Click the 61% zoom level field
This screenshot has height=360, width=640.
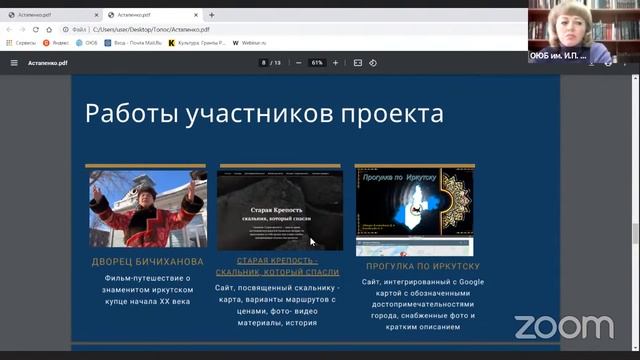tap(317, 63)
